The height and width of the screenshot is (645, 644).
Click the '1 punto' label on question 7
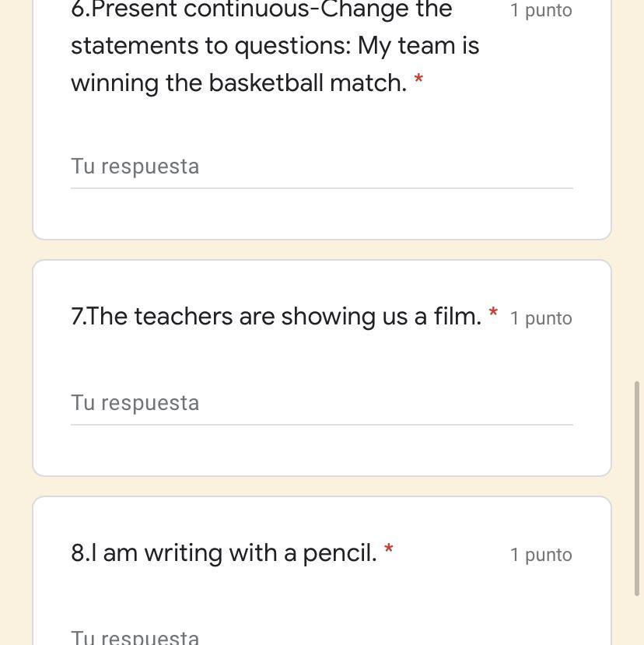(x=541, y=318)
